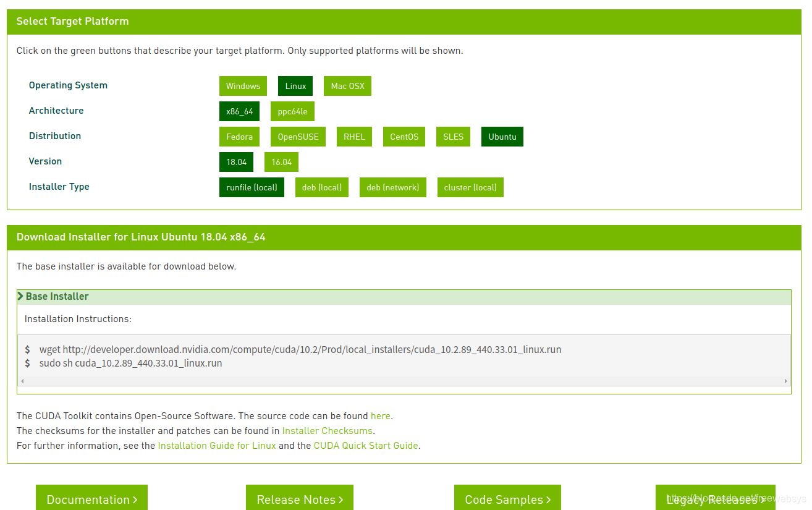Open the Installer Checksums link

tap(328, 431)
